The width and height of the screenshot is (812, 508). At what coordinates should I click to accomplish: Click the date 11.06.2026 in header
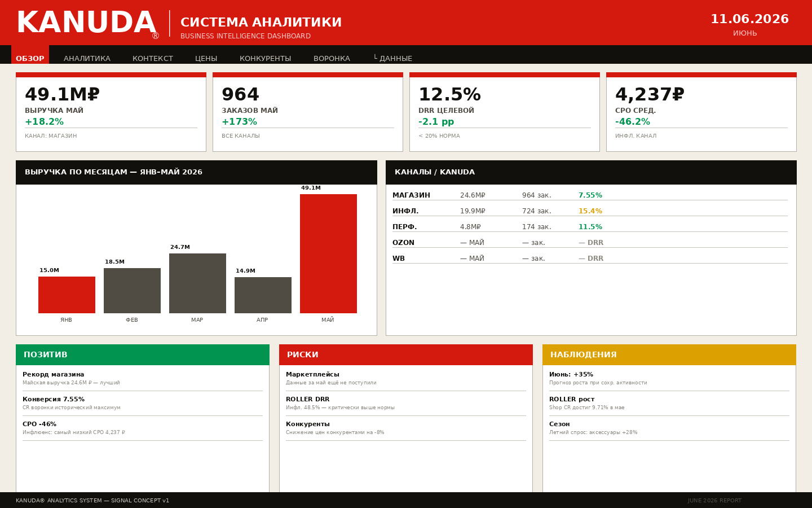tap(749, 19)
